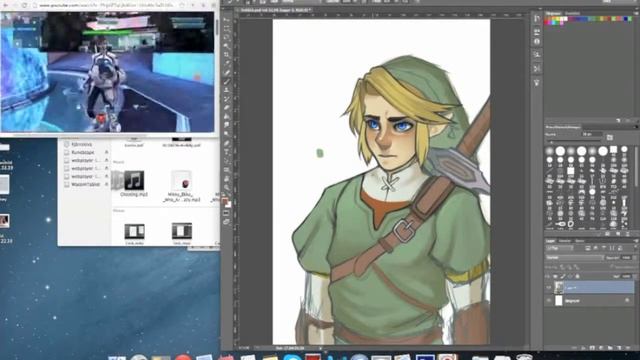Viewport: 640px width, 360px height.
Task: Select the Dodge tool
Action: click(227, 134)
